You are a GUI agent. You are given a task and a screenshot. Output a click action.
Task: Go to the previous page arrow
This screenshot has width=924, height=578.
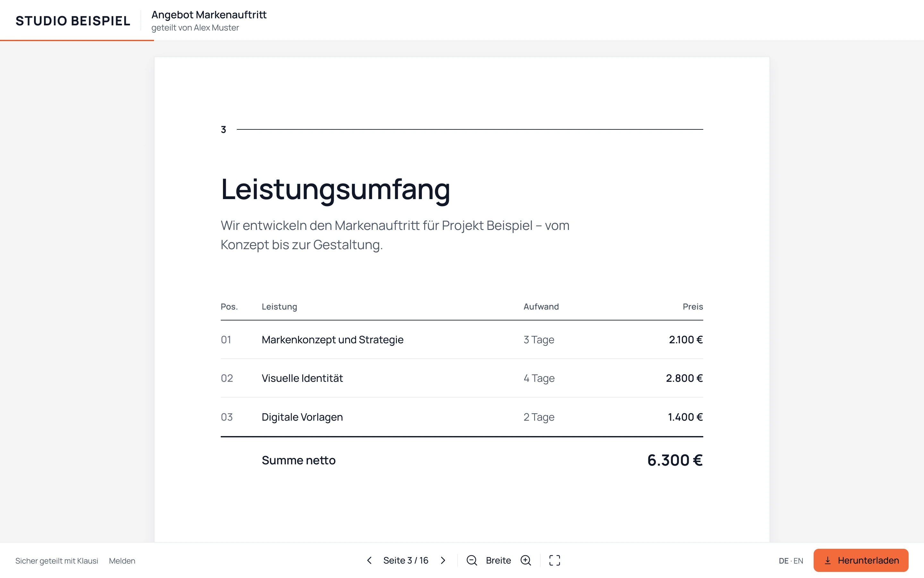pos(369,560)
